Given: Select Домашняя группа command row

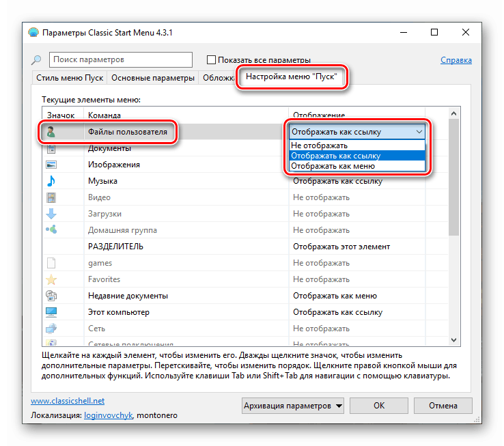Looking at the screenshot, I should [122, 230].
